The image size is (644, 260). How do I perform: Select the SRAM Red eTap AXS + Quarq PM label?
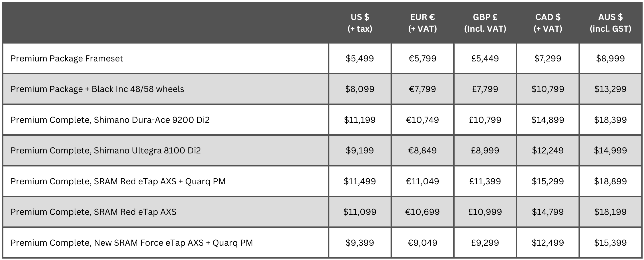[x=118, y=181]
